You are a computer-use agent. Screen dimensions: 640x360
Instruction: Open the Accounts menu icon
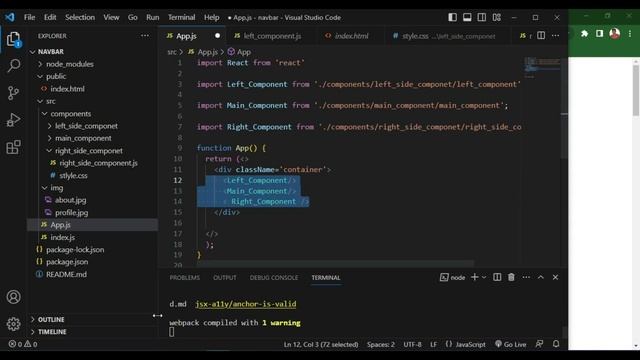point(13,297)
